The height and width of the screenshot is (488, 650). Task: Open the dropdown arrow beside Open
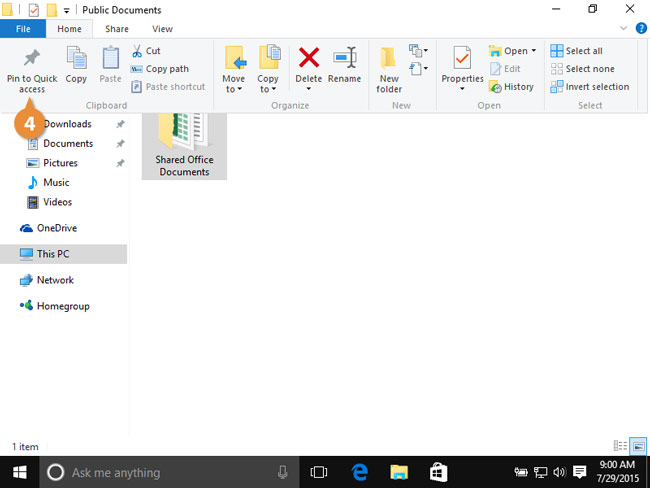534,51
